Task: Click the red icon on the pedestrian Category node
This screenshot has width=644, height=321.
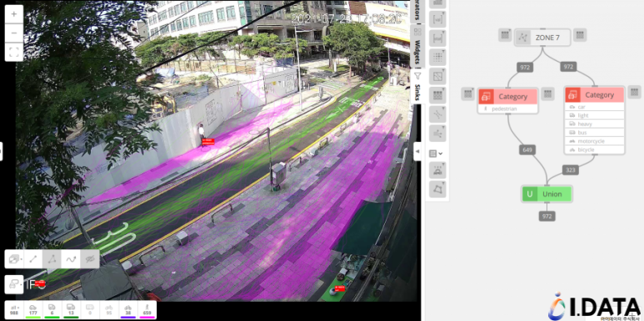Action: 486,96
